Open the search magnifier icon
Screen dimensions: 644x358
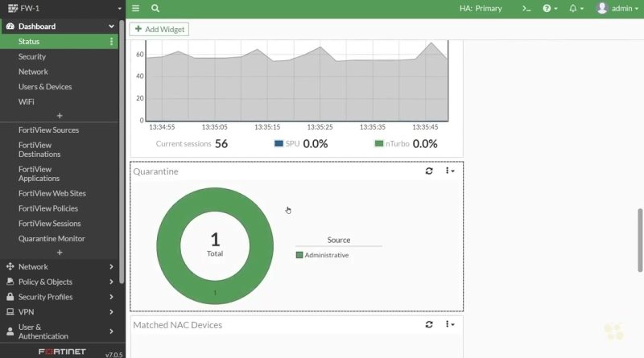pos(155,8)
